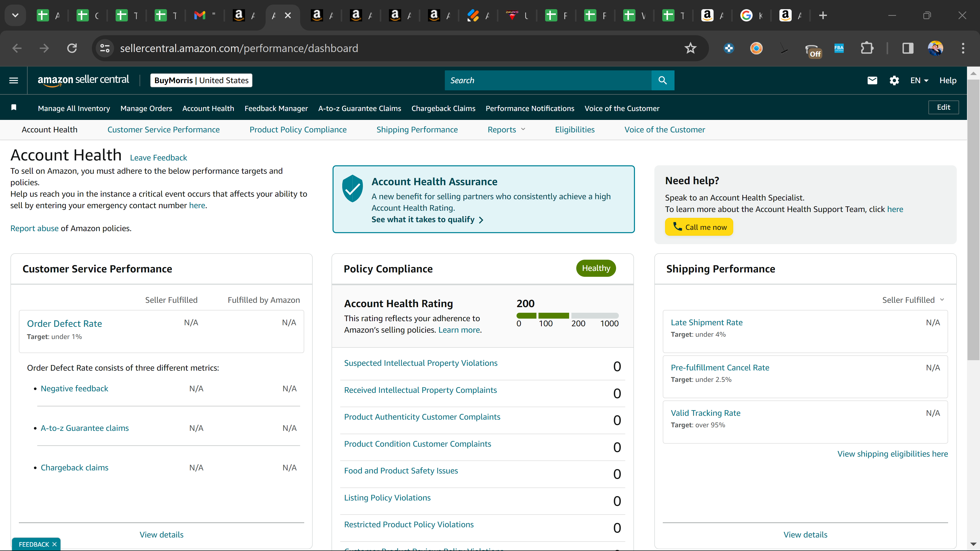This screenshot has height=551, width=980.
Task: Open Help in the header
Action: 948,80
